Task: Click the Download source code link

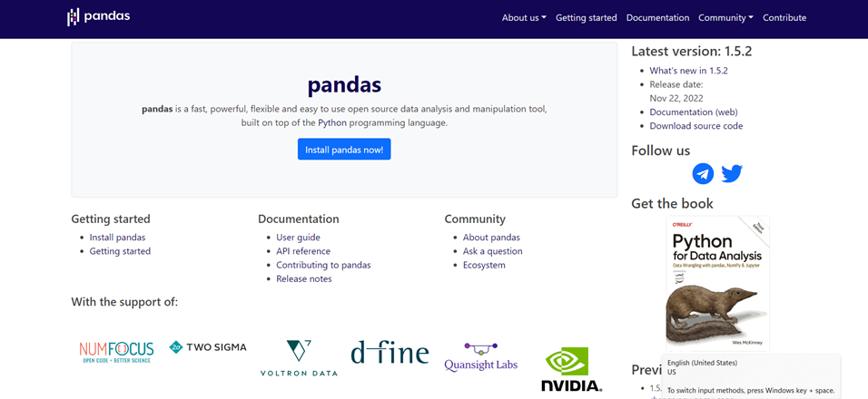Action: 696,125
